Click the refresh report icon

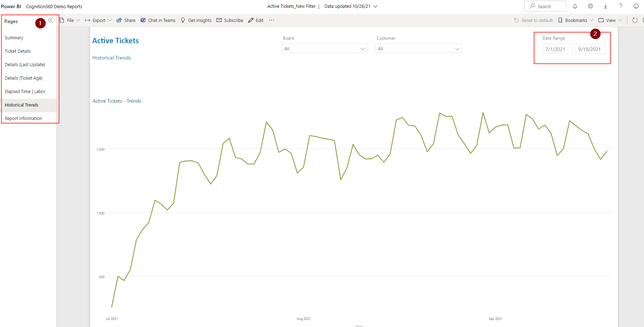(x=635, y=20)
